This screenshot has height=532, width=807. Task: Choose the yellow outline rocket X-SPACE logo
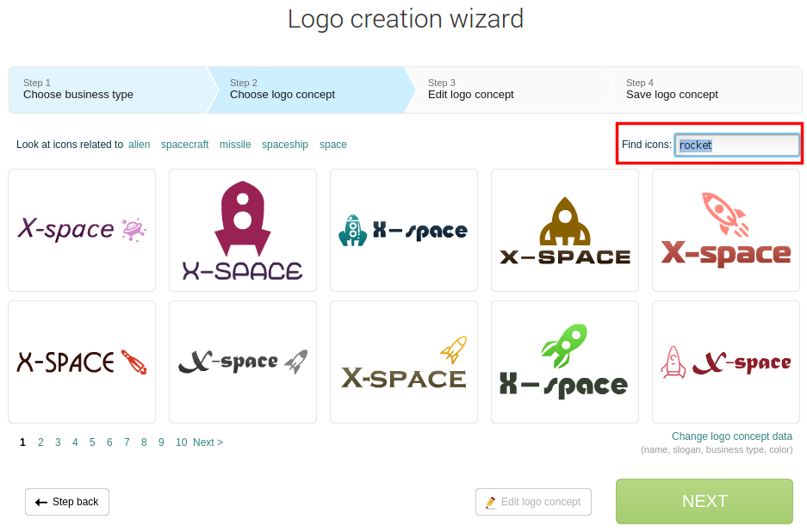point(404,362)
